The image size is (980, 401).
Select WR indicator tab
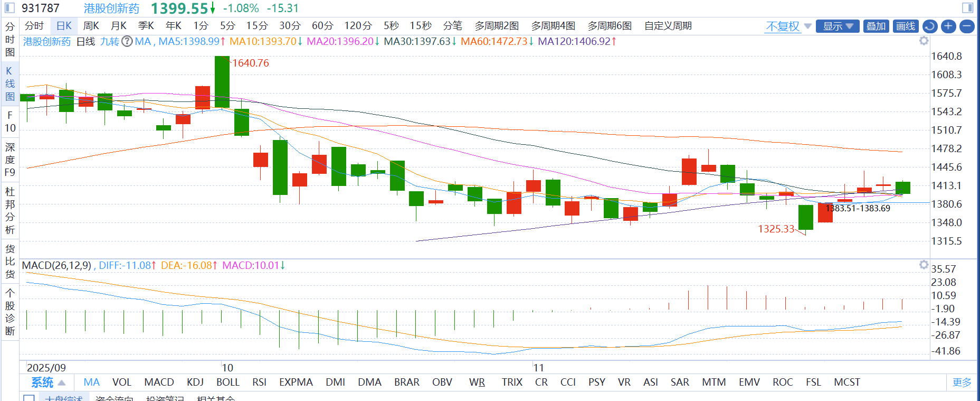point(477,382)
